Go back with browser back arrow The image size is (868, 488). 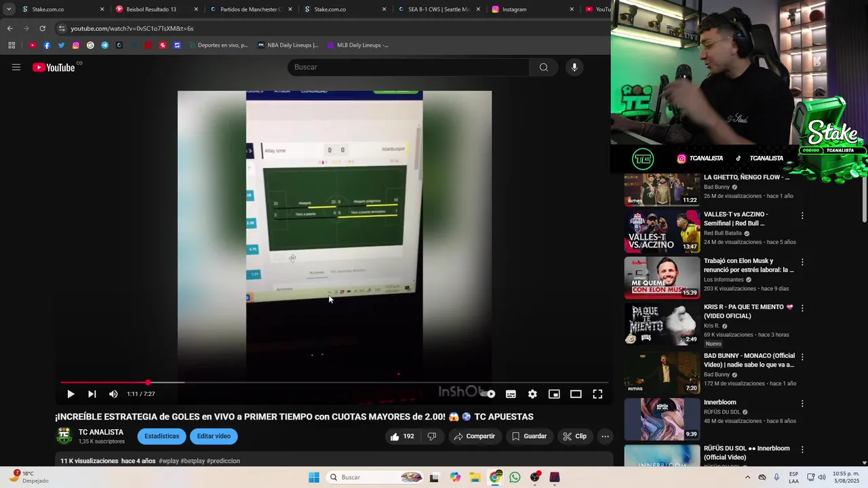[x=9, y=28]
